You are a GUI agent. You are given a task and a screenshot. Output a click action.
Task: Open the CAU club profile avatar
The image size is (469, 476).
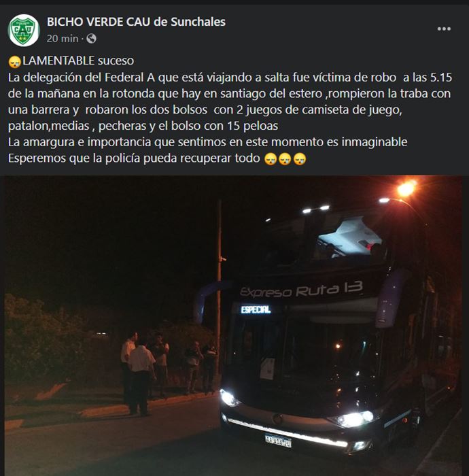point(23,30)
